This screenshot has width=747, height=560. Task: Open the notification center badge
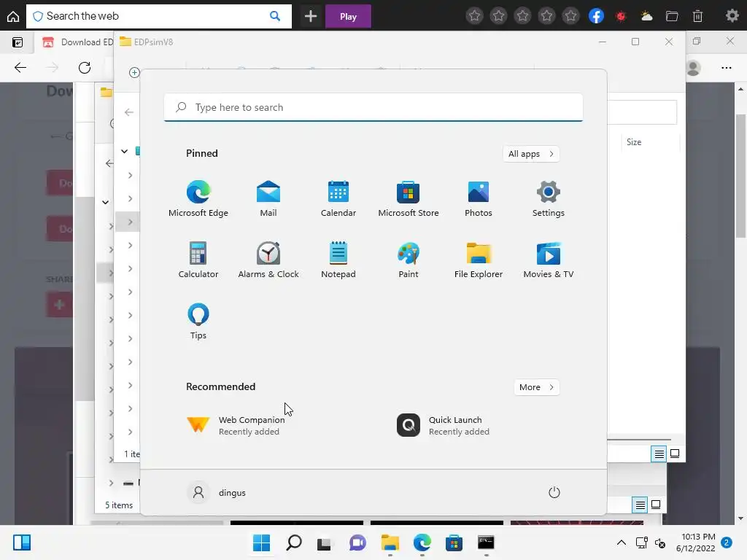pyautogui.click(x=727, y=542)
